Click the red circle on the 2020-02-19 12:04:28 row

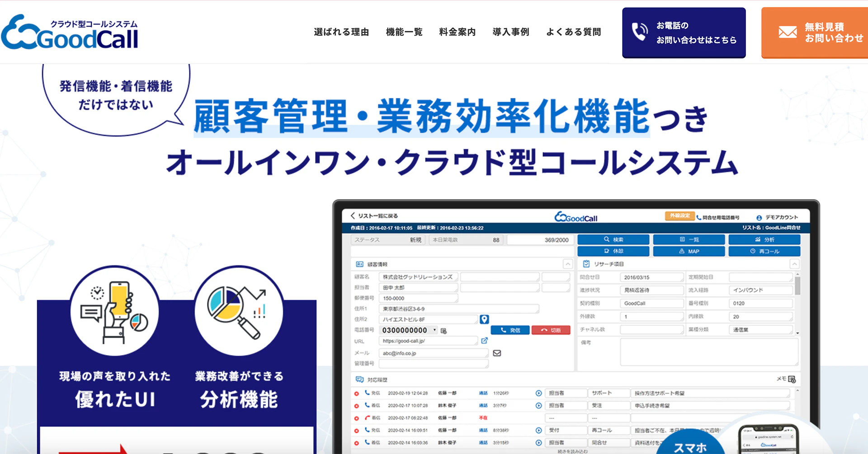tap(357, 393)
